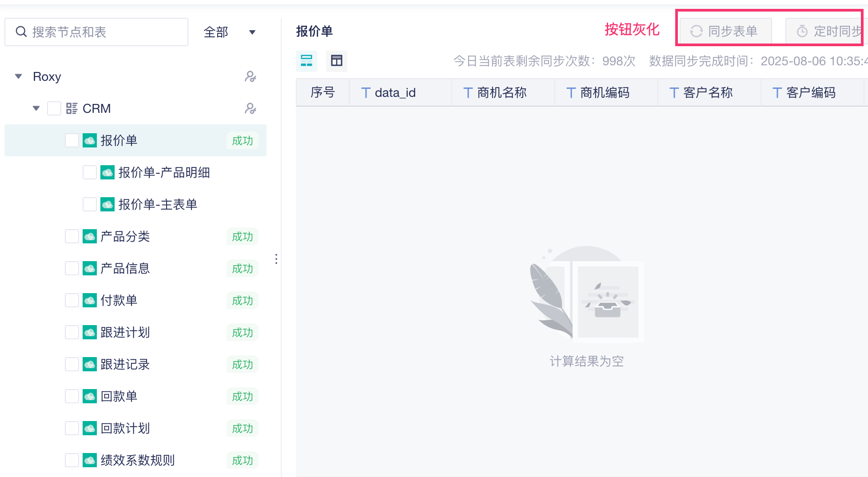The height and width of the screenshot is (477, 868).
Task: Click 成功 status tag of 付款单
Action: pyautogui.click(x=243, y=300)
